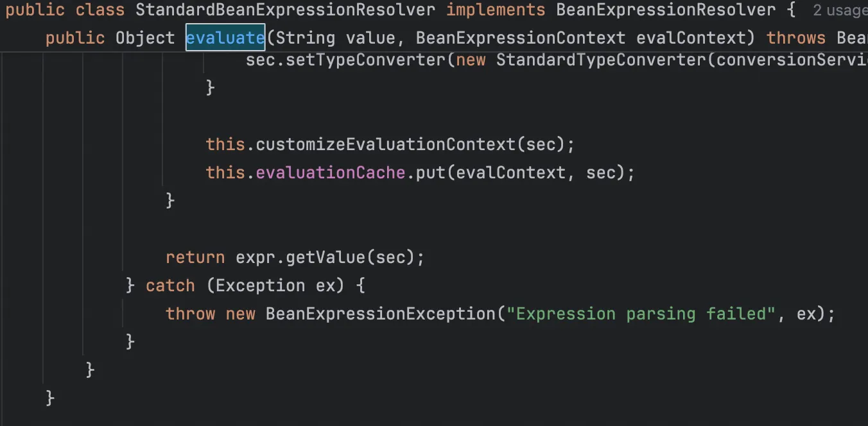Click the Exception type in catch clause
868x426 pixels.
(x=260, y=285)
